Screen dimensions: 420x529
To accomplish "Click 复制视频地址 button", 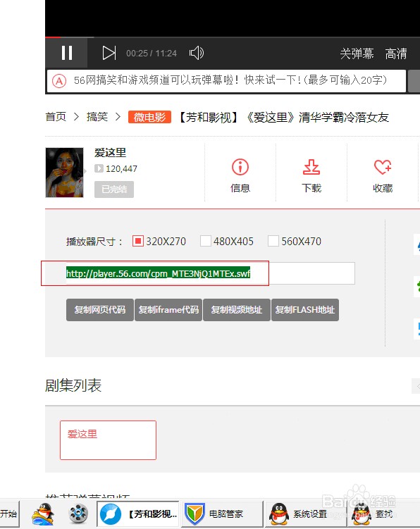I will [x=237, y=310].
